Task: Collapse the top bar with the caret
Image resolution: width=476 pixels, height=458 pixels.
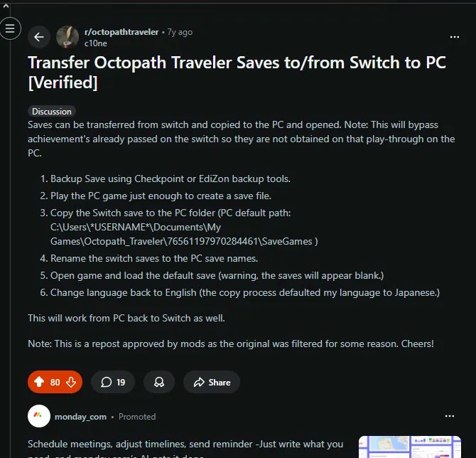Action: (6, 6)
